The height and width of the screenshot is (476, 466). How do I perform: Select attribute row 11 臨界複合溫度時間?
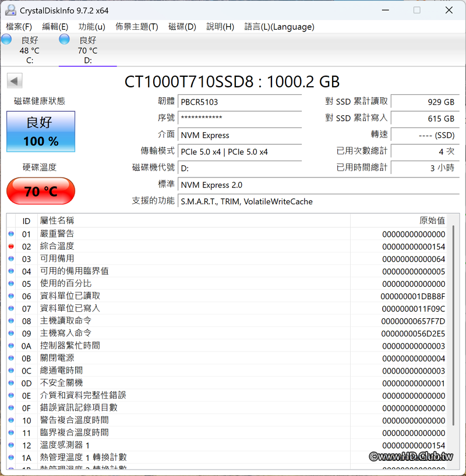227,433
